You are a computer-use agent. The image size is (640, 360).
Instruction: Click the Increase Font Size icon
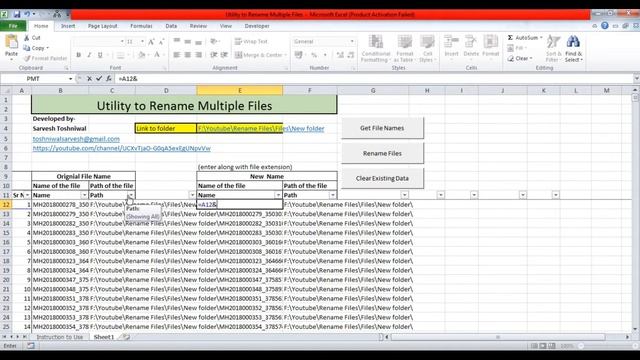point(151,42)
